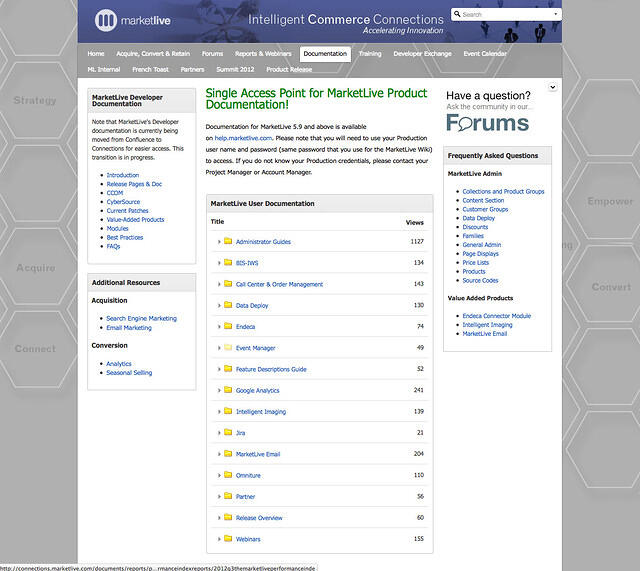Open the Summit 2012 tab
The height and width of the screenshot is (571, 640).
(235, 69)
